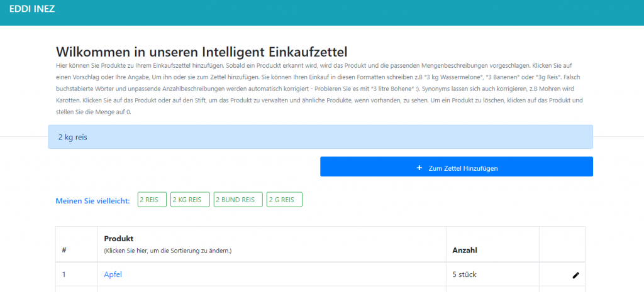Click the pencil edit icon for Apfel
644x292 pixels.
click(576, 275)
